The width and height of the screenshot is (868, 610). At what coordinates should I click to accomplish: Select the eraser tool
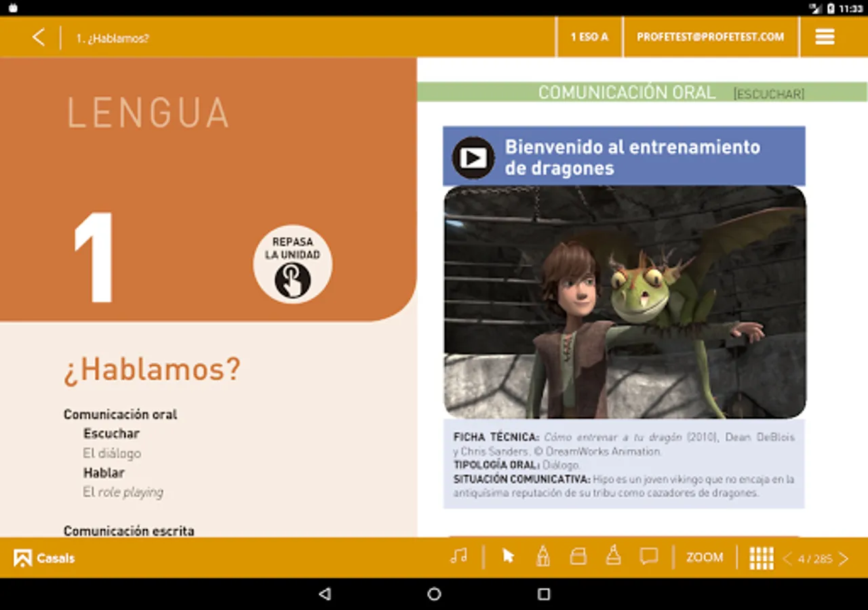(578, 556)
